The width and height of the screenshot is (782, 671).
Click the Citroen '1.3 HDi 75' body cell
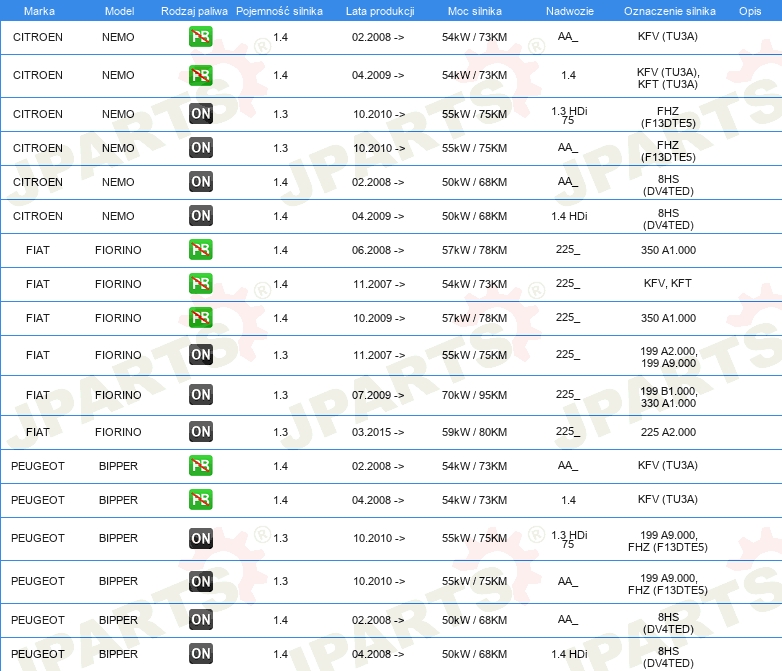(569, 115)
